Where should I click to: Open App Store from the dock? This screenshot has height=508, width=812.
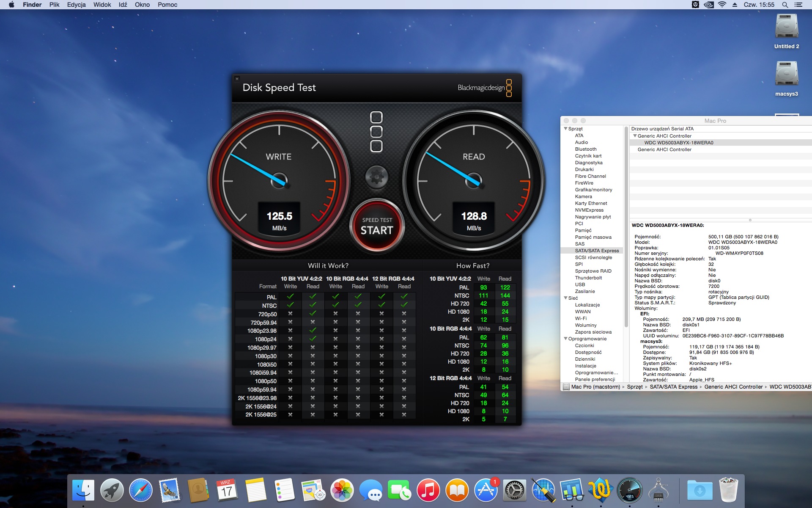click(x=486, y=491)
